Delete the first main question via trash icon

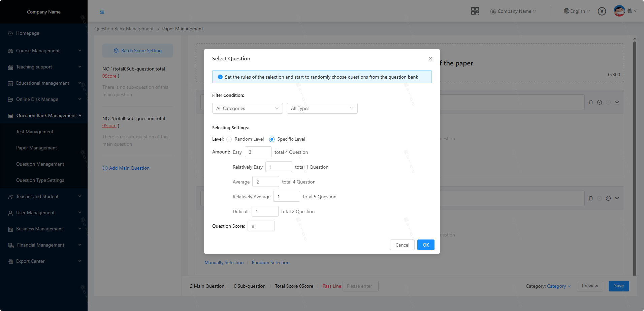pos(590,102)
